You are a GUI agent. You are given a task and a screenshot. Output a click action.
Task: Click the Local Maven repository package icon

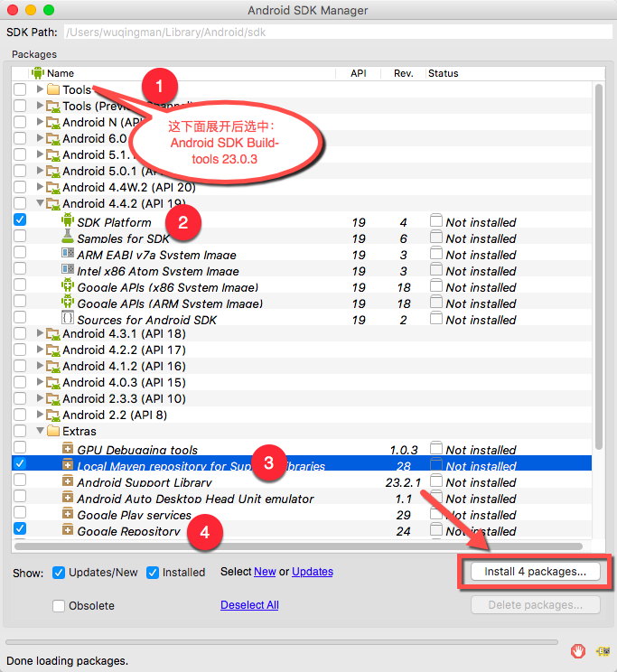click(x=68, y=464)
